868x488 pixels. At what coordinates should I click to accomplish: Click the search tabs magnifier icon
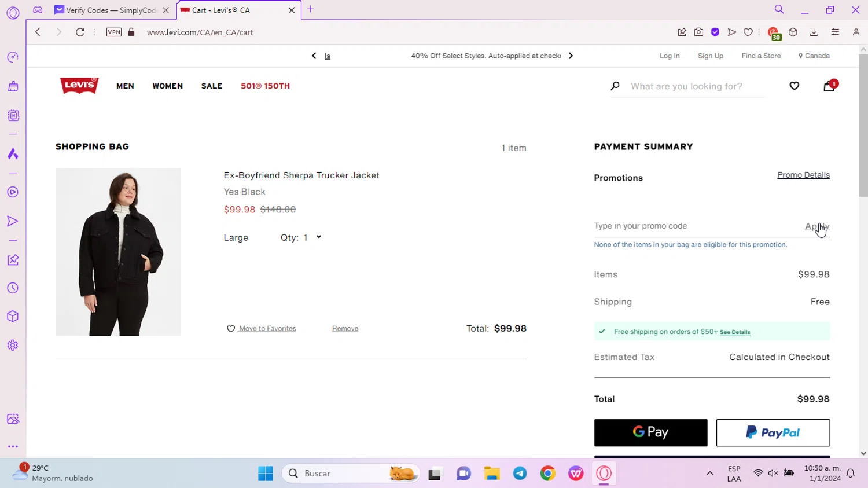point(779,9)
